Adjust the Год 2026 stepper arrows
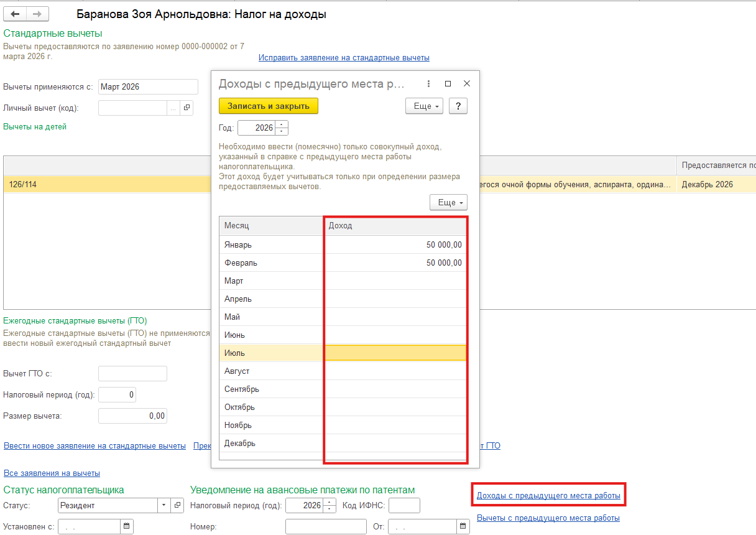 (282, 128)
